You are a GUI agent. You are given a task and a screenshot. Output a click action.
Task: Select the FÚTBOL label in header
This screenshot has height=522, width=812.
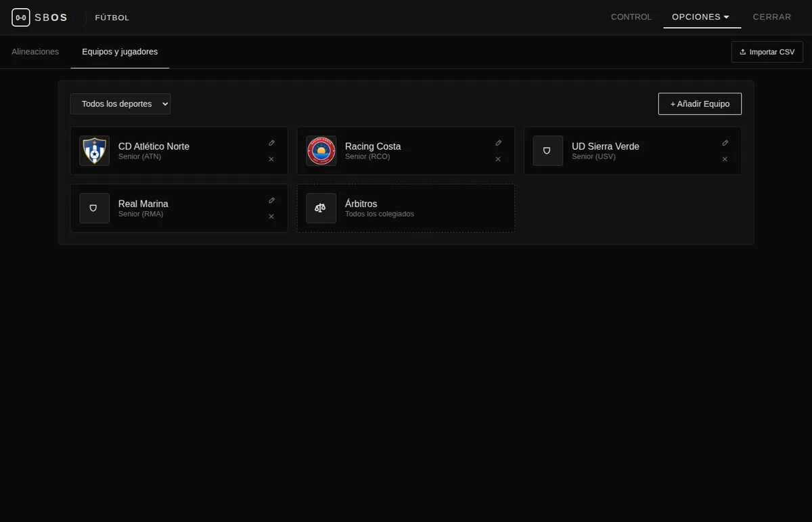coord(112,18)
